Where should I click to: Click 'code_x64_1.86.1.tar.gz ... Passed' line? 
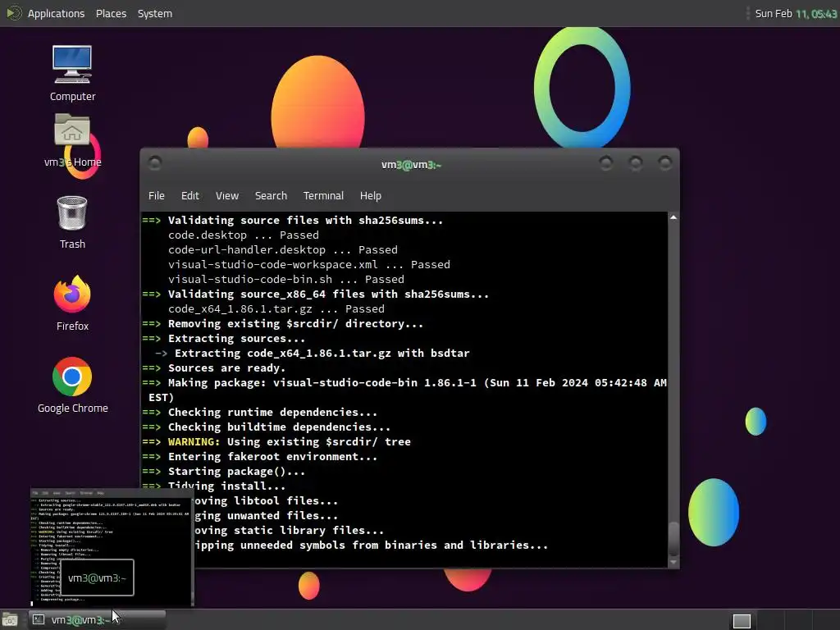(x=276, y=309)
